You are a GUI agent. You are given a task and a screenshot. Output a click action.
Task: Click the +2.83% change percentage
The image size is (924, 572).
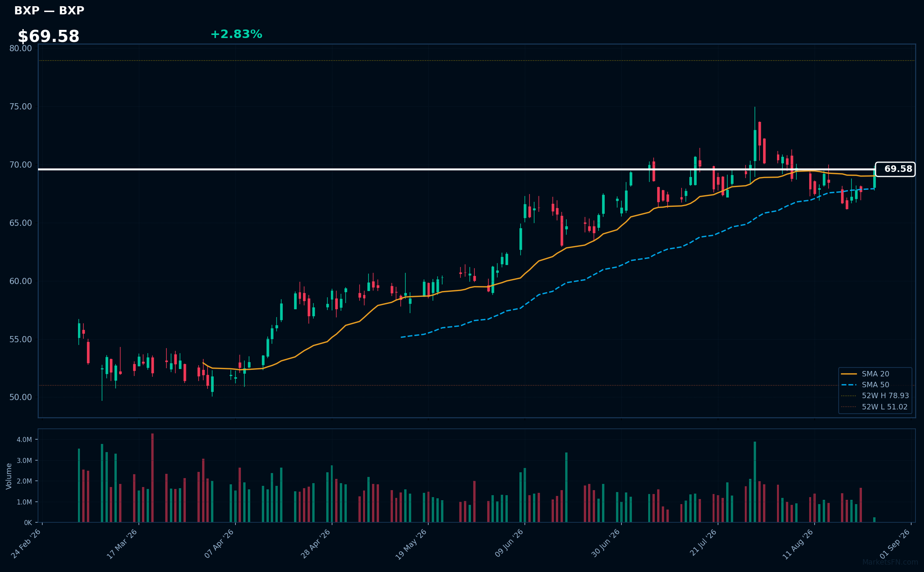pyautogui.click(x=236, y=34)
